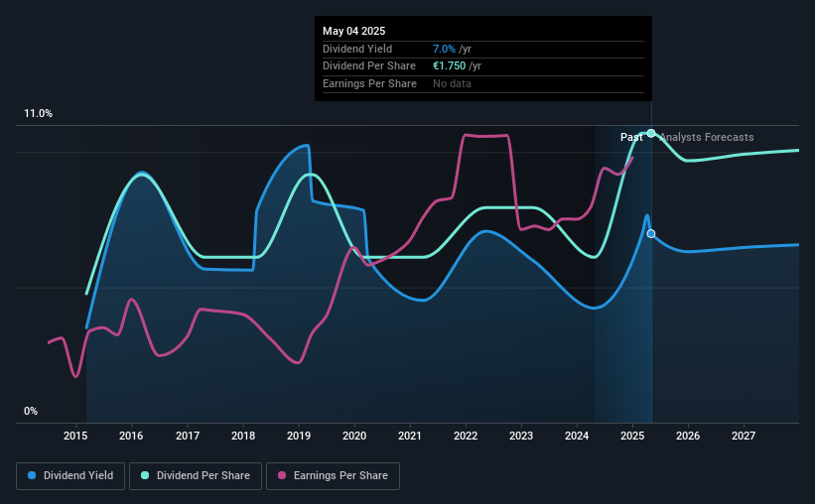This screenshot has width=815, height=504.
Task: Click the 2018 x-axis label
Action: (243, 436)
